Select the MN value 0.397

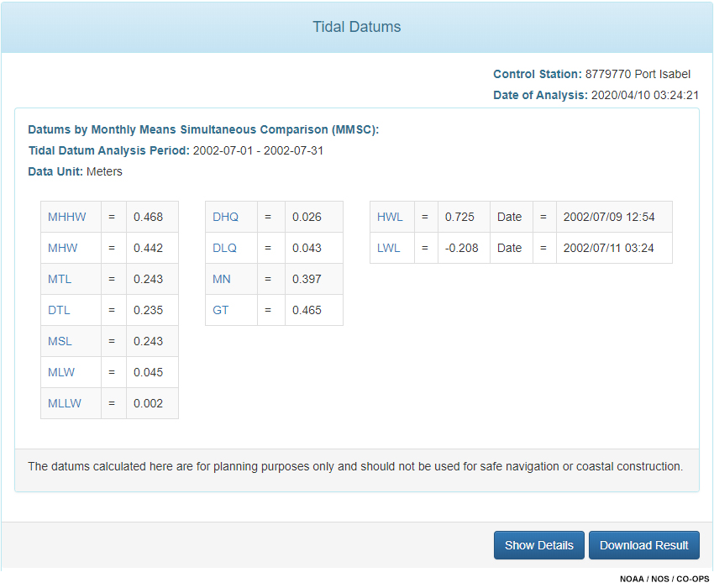point(307,279)
